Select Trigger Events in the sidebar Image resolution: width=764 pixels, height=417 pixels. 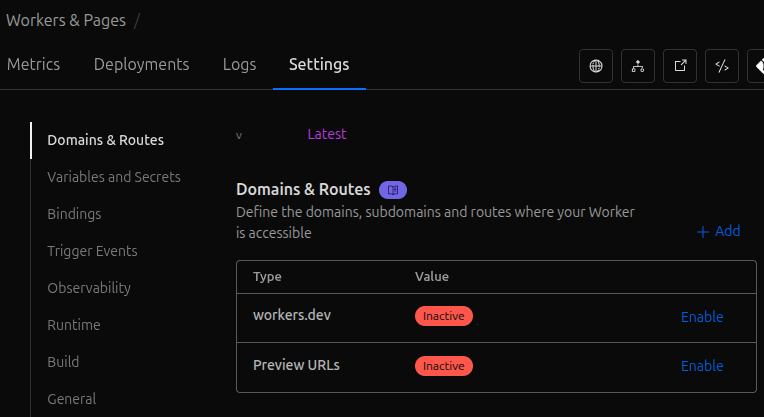[92, 251]
